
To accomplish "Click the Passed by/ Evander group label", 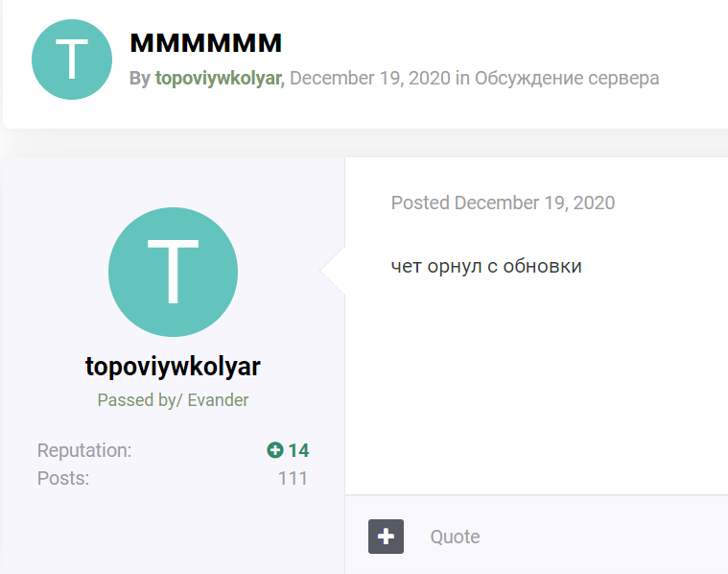I will (173, 400).
